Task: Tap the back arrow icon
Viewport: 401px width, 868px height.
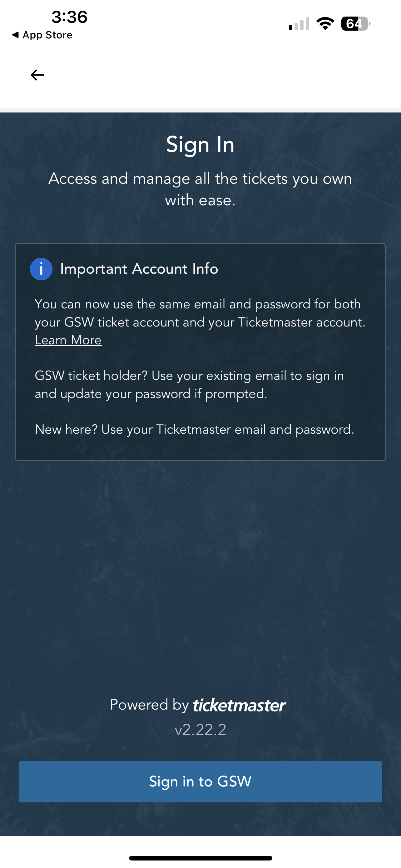Action: tap(37, 75)
